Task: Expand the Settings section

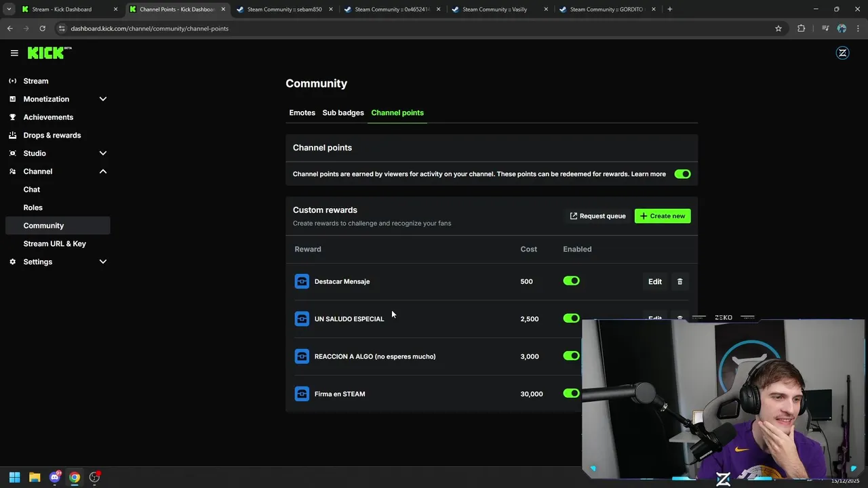Action: click(x=103, y=262)
